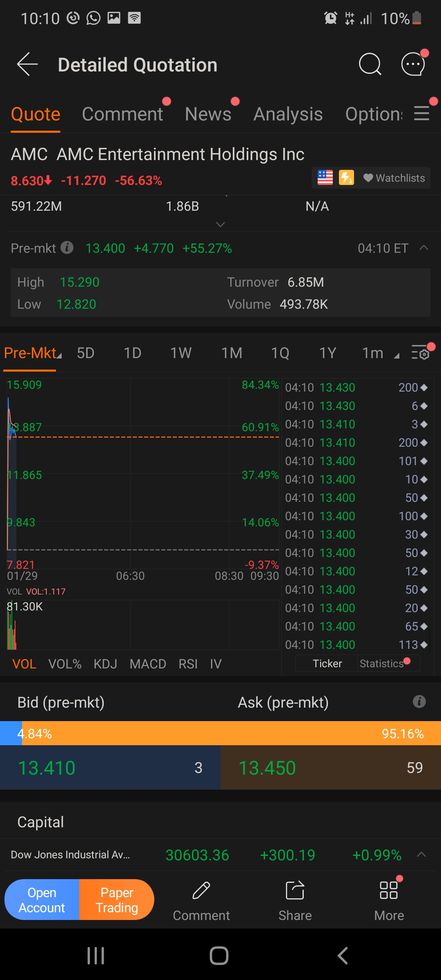The width and height of the screenshot is (441, 980).
Task: Open the messages chat bubble icon
Action: (x=413, y=64)
